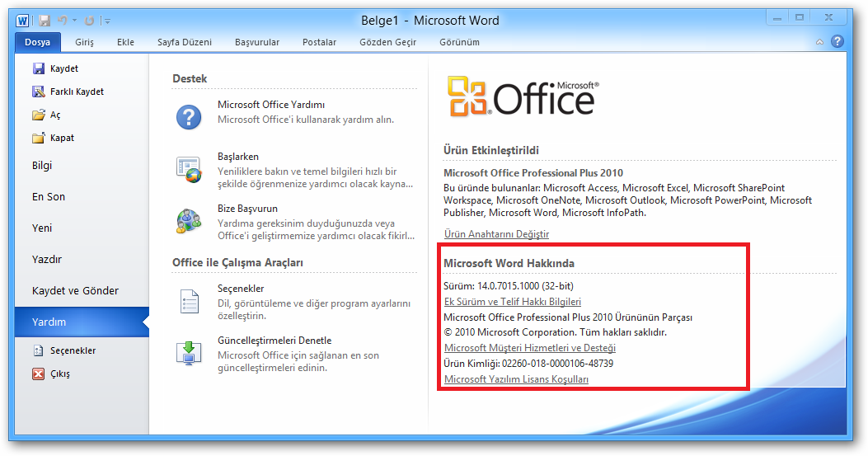Toggle the ribbon minimize chevron
Screen dimensions: 868x456
(x=819, y=42)
